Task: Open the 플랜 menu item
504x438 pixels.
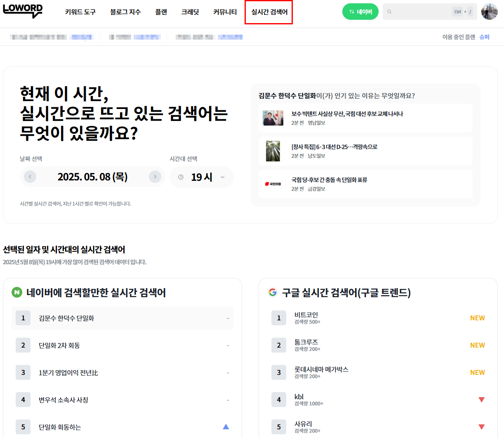Action: tap(161, 12)
